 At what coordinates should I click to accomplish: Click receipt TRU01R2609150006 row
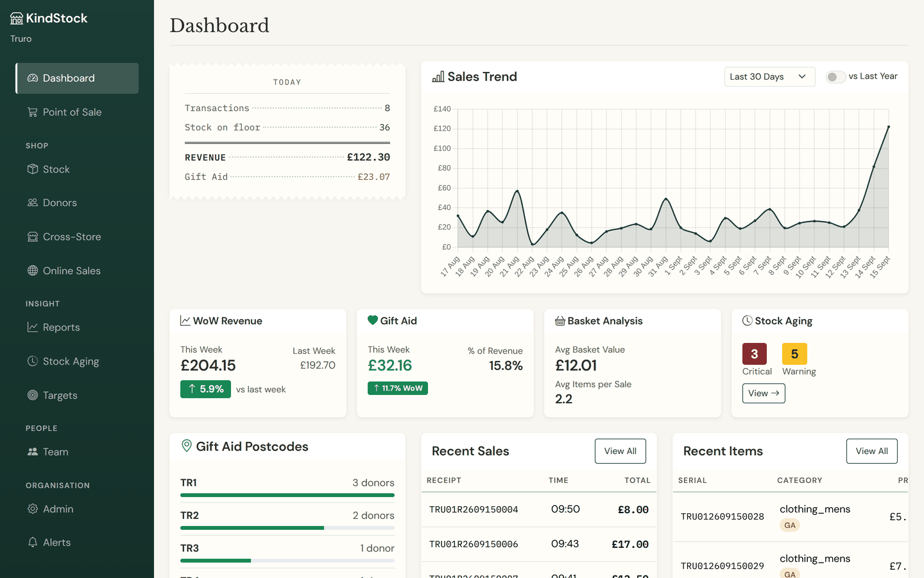point(539,545)
